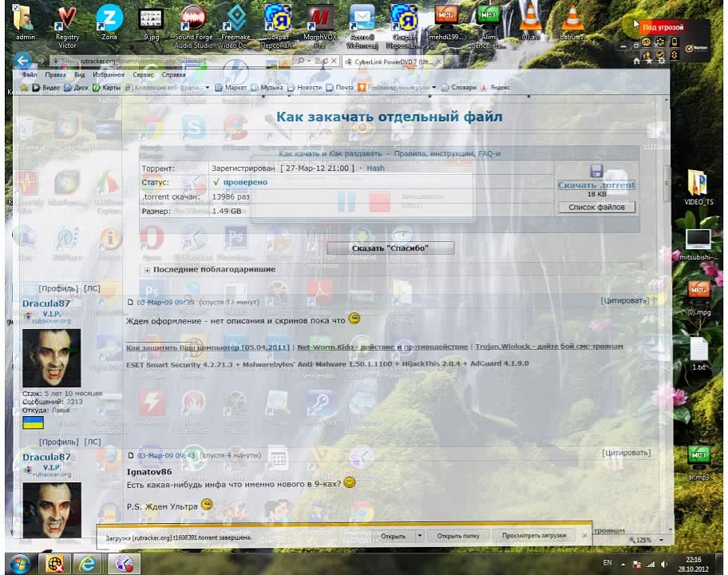Switch to CyberLink PowerDVD 7 tab

pyautogui.click(x=392, y=61)
